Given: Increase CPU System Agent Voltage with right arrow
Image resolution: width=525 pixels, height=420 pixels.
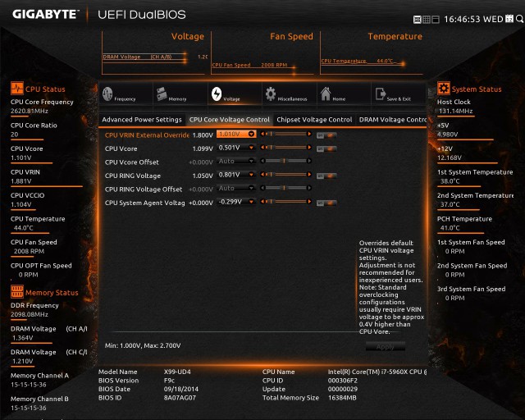Looking at the screenshot, I should [x=309, y=202].
